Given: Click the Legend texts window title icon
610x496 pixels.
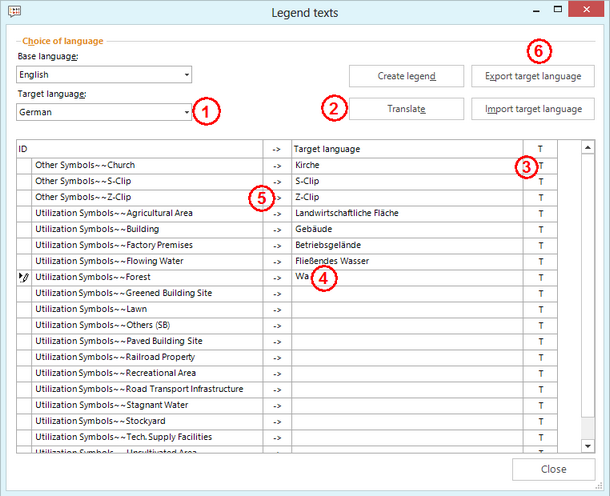Looking at the screenshot, I should [x=14, y=11].
